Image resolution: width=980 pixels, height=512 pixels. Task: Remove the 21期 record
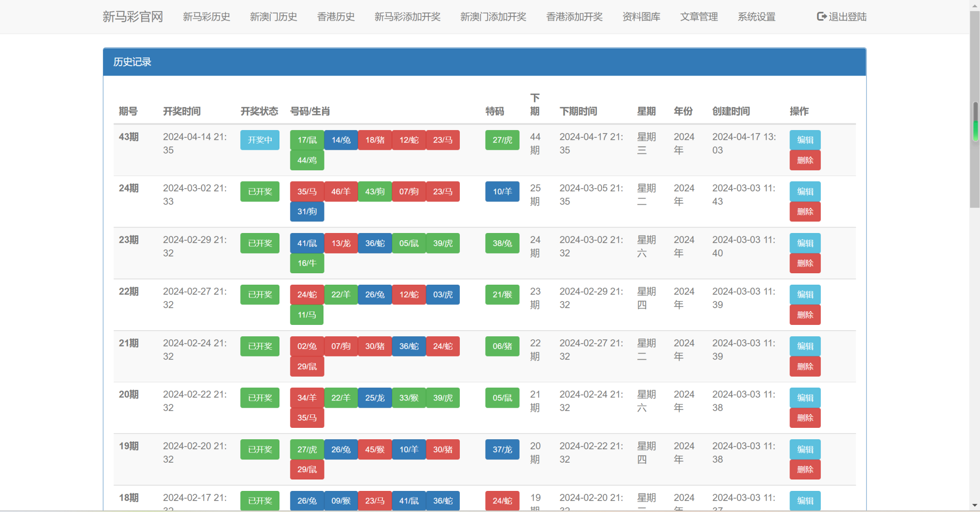[x=805, y=367]
